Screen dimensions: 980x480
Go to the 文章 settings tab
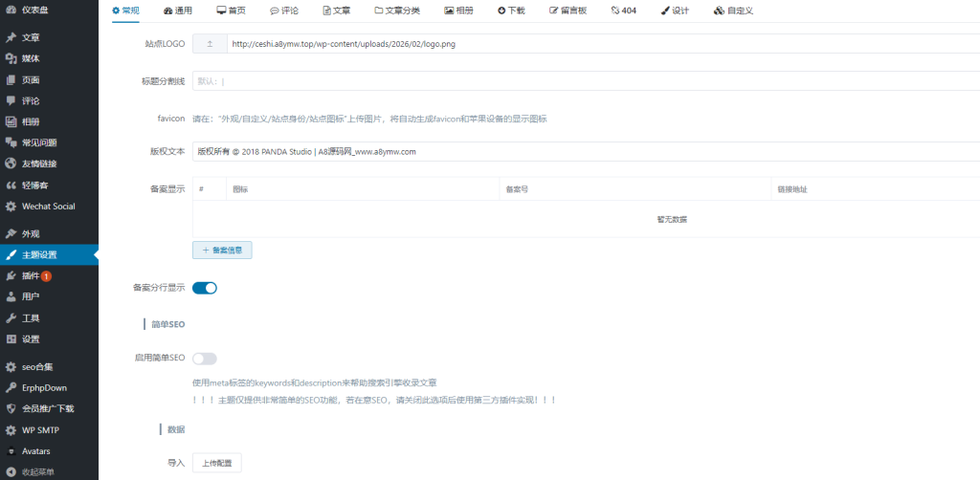(337, 11)
